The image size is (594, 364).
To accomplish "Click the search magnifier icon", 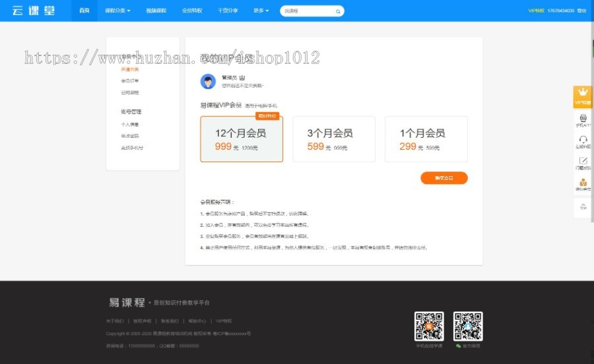I will (x=338, y=11).
